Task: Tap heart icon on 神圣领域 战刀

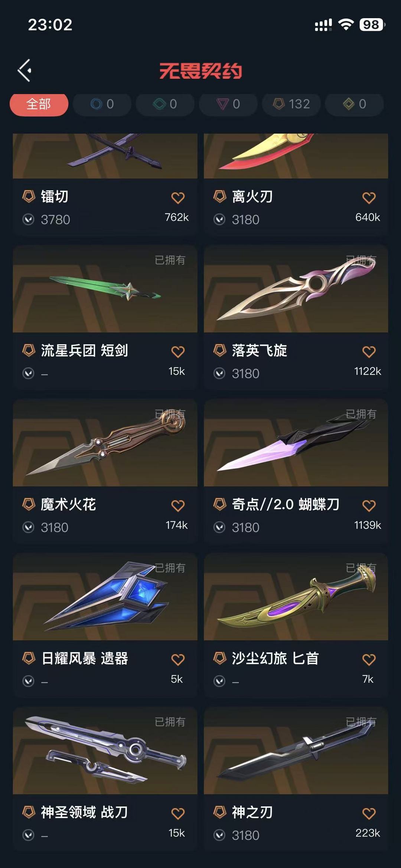Action: (178, 814)
